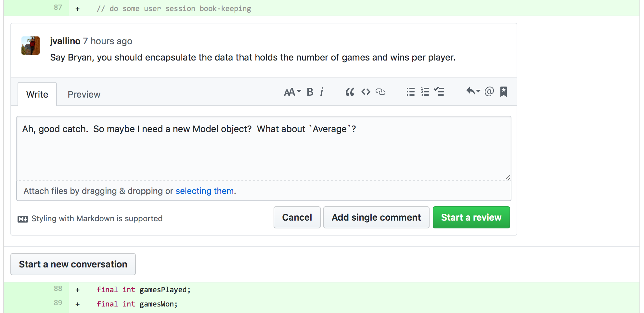Viewport: 644px width, 313px height.
Task: Open the selecting them file link
Action: point(205,191)
